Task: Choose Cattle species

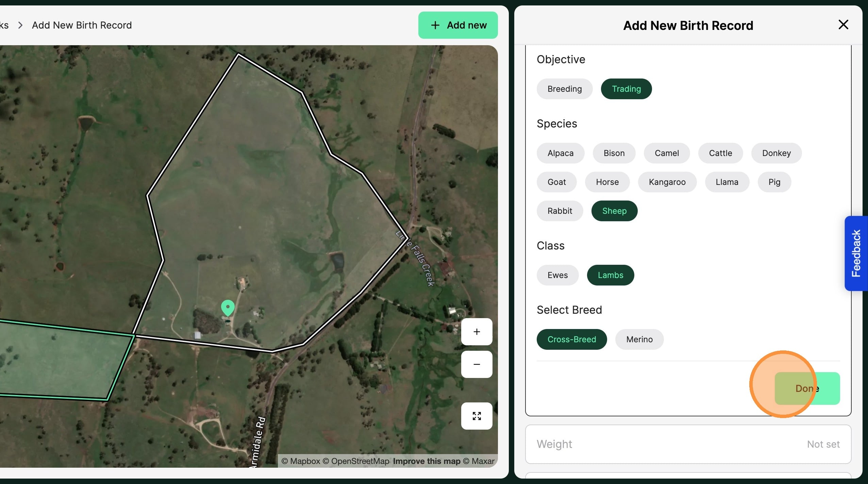Action: [x=720, y=153]
